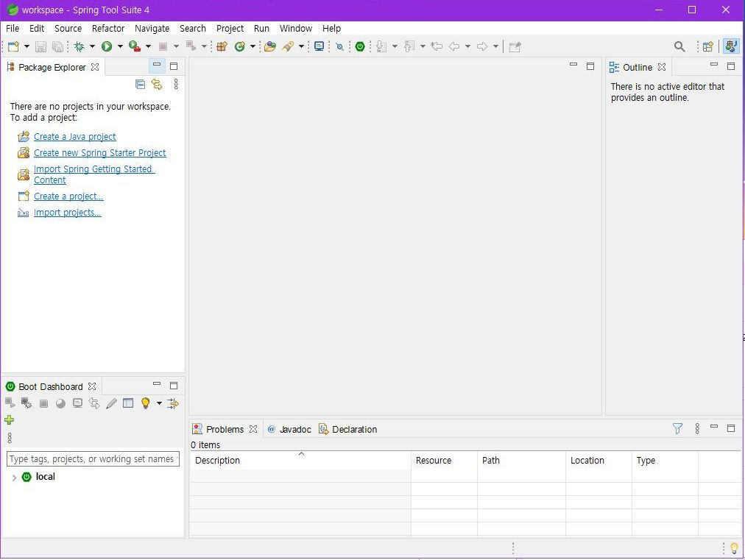Click Collapse All in Package Explorer
Image resolution: width=745 pixels, height=560 pixels.
140,85
